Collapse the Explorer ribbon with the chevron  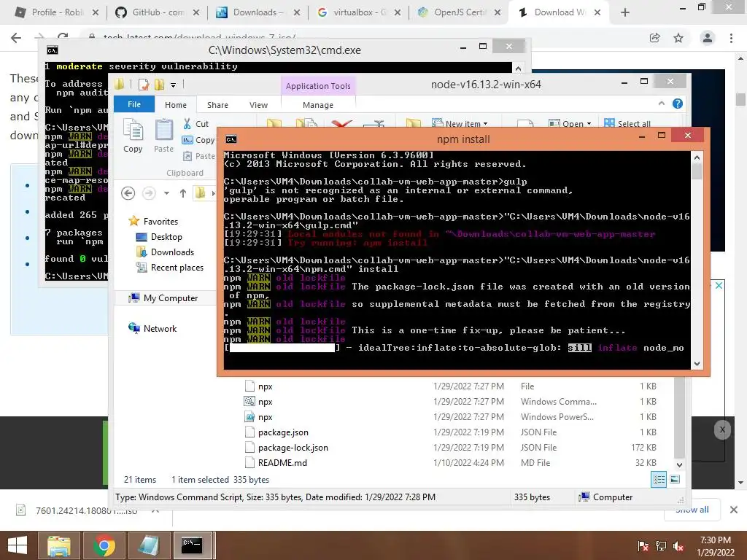tap(661, 104)
